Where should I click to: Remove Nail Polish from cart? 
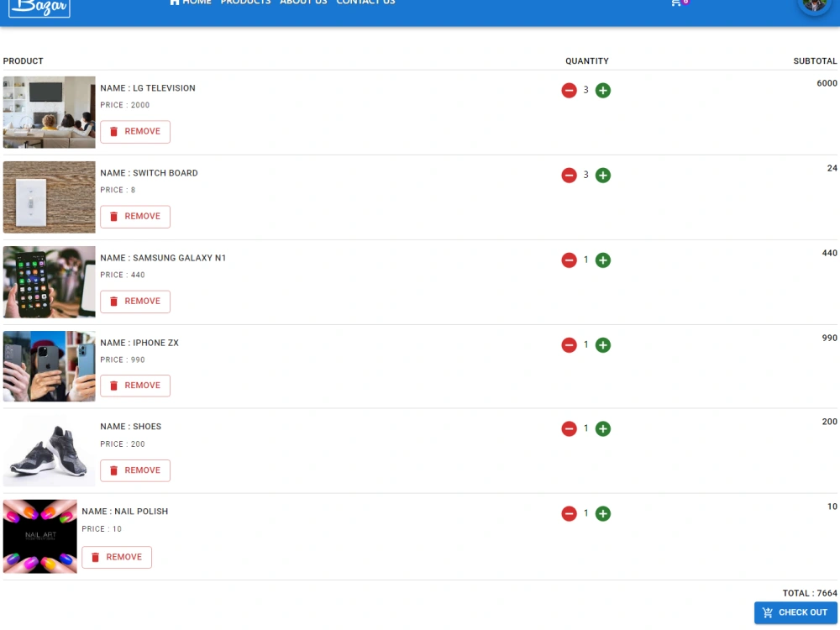(x=117, y=557)
